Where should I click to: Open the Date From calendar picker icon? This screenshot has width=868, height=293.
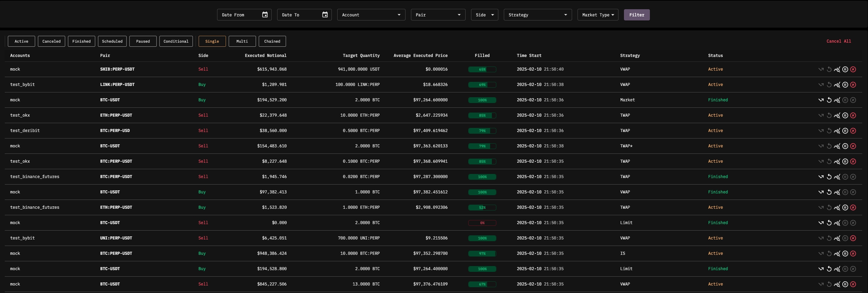tap(265, 15)
